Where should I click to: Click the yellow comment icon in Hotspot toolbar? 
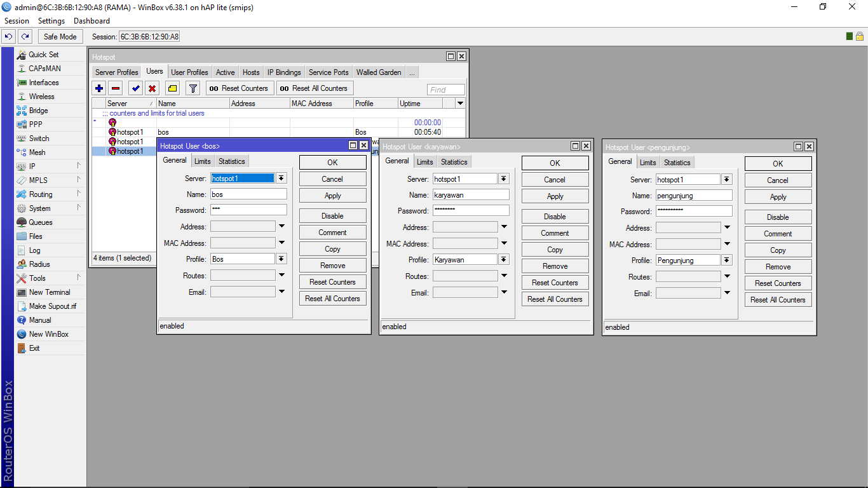point(172,88)
